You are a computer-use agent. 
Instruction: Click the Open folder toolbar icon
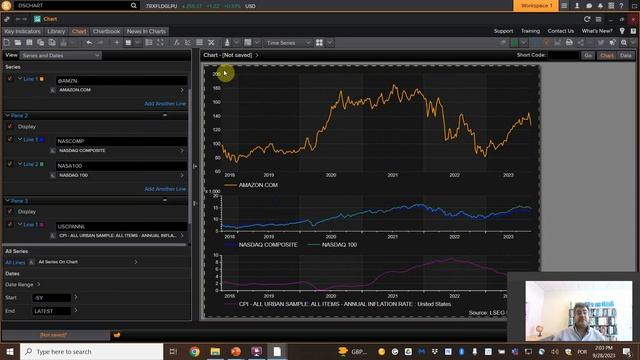[18, 42]
